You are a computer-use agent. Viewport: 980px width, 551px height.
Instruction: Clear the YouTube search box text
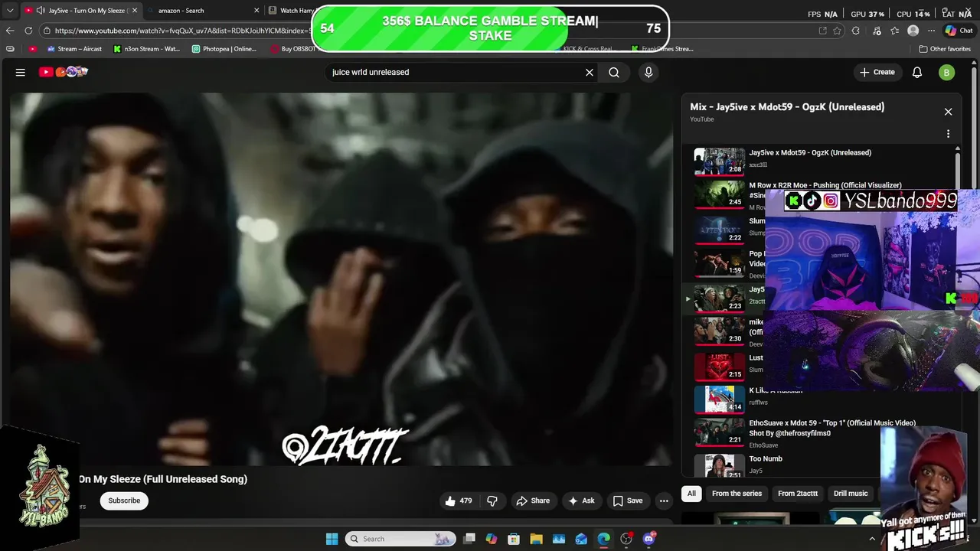[x=590, y=72]
